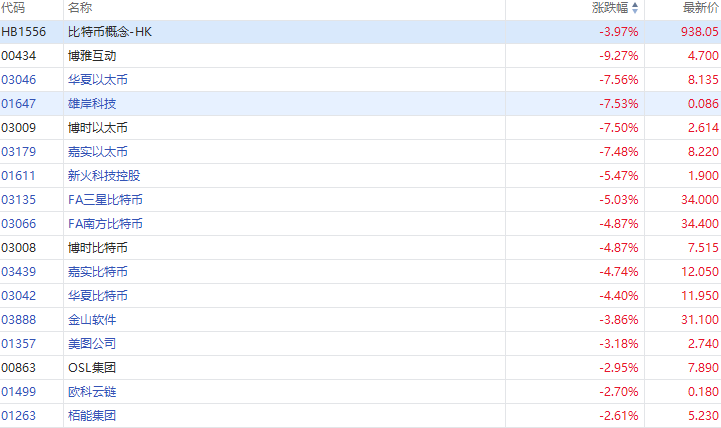Open the 雄岸科技 link
Viewport: 721px width, 428px height.
[92, 103]
